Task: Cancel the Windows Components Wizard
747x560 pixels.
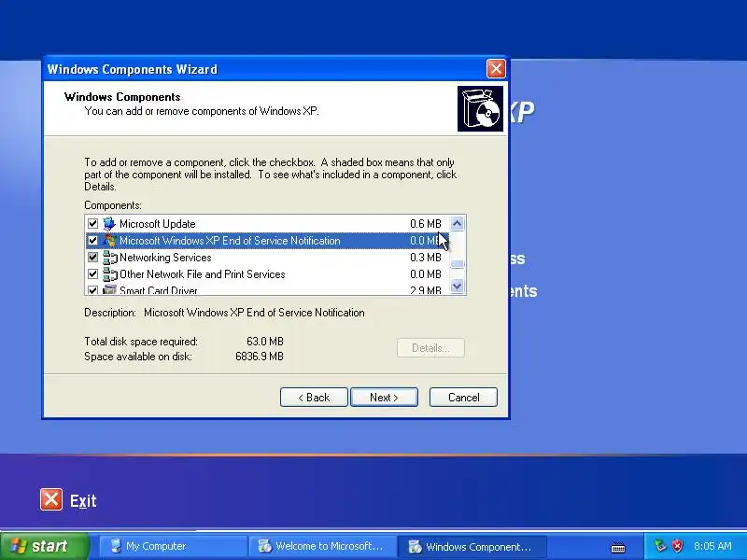Action: click(x=463, y=398)
